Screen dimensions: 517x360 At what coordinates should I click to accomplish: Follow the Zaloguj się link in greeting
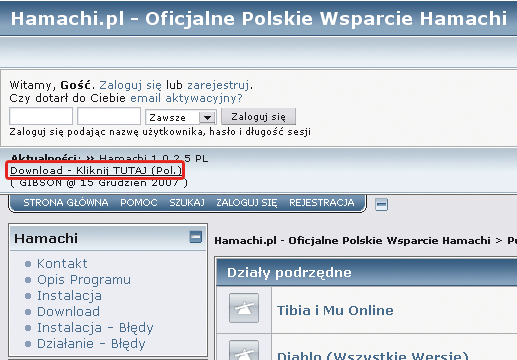tap(130, 85)
